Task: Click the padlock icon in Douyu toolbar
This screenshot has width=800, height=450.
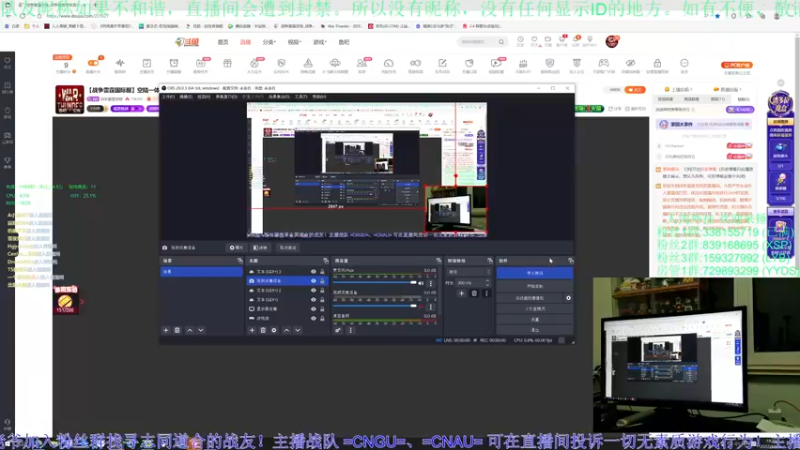Action: coord(657,63)
